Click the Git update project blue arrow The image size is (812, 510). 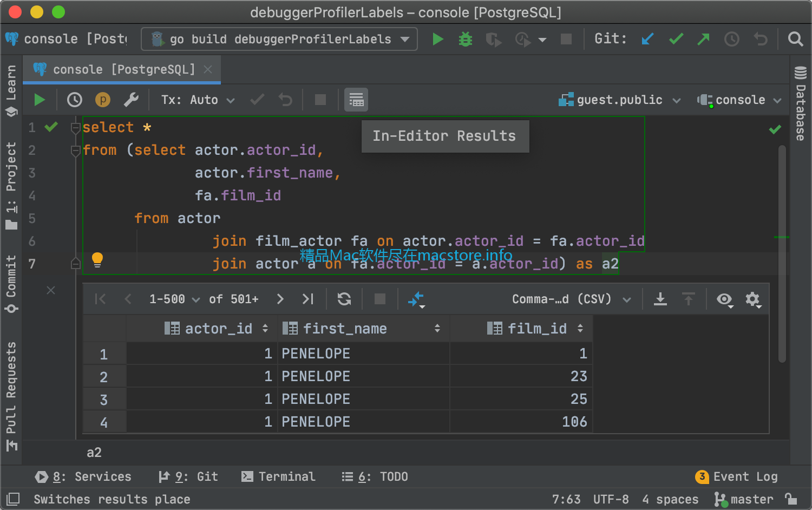point(647,39)
